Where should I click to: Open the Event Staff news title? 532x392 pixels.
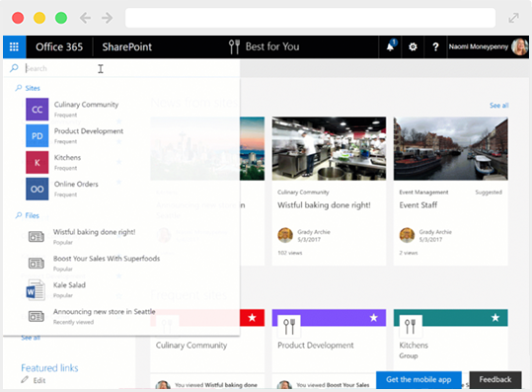click(418, 205)
